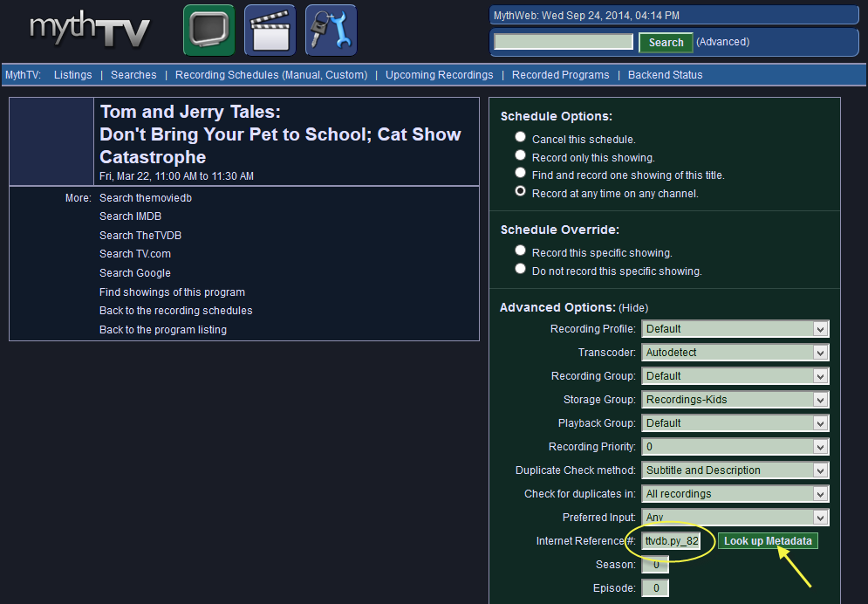Select Record at any time on any channel

click(520, 191)
